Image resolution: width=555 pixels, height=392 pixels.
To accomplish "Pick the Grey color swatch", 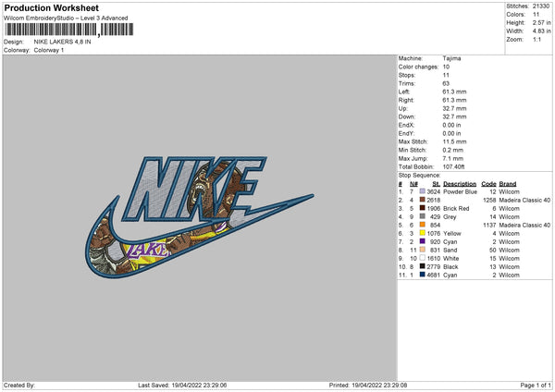I will pyautogui.click(x=423, y=216).
